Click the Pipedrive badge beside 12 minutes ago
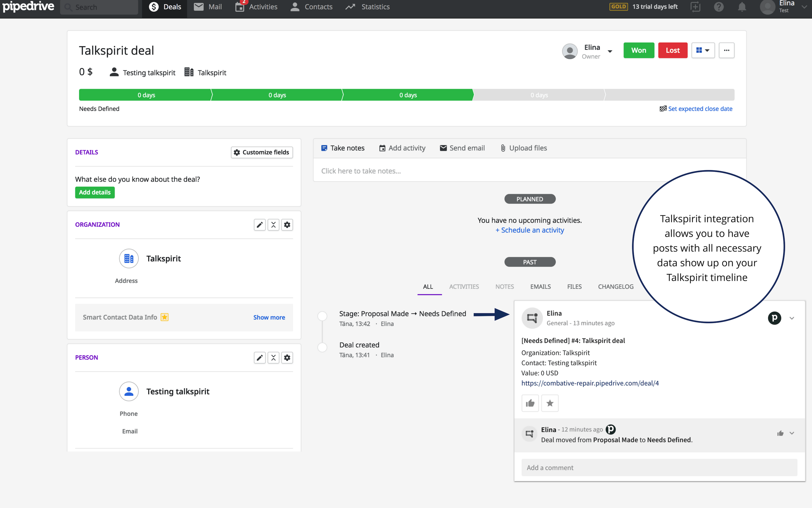The image size is (812, 508). pos(610,429)
